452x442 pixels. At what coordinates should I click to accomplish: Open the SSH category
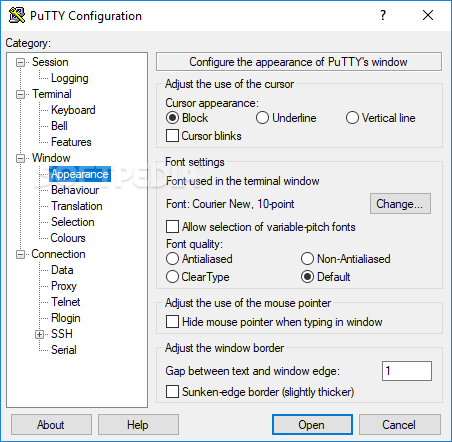click(x=62, y=334)
